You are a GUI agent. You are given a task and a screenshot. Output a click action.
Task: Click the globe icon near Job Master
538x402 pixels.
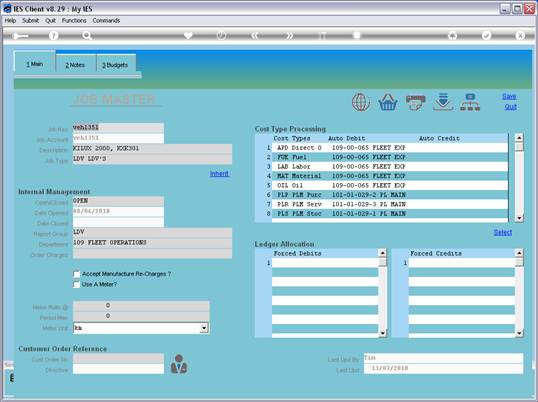tap(361, 102)
